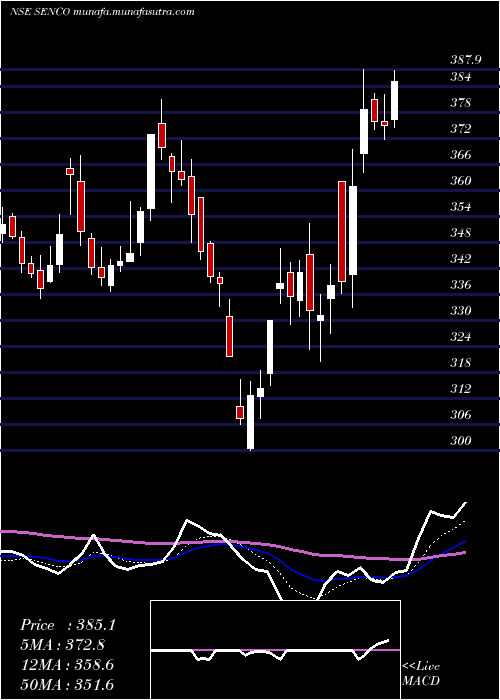The height and width of the screenshot is (700, 500).
Task: Click the 324 price axis label
Action: (461, 337)
